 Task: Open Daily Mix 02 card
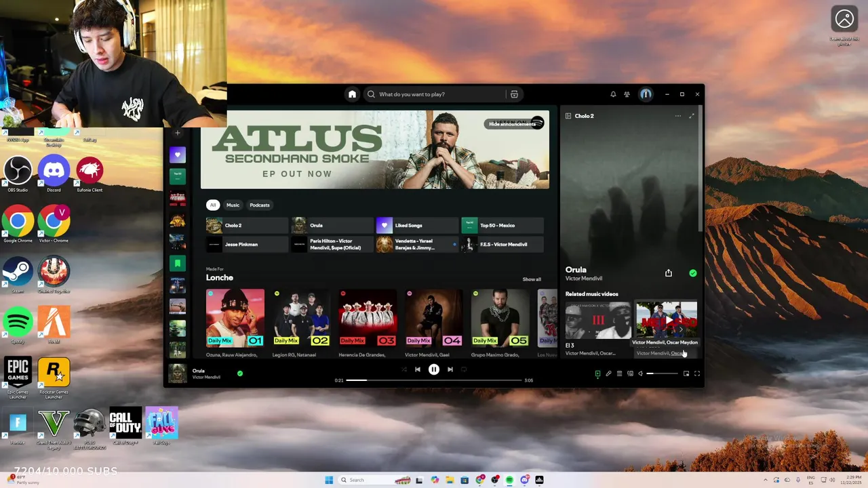click(302, 318)
